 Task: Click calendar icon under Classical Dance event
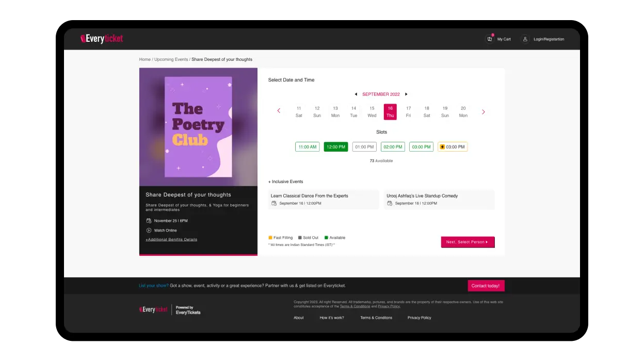(x=274, y=203)
